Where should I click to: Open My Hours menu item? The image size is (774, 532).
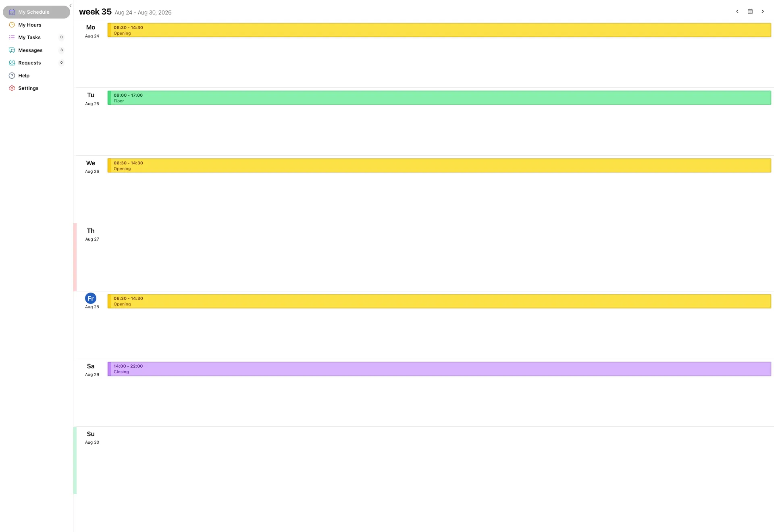pyautogui.click(x=36, y=25)
